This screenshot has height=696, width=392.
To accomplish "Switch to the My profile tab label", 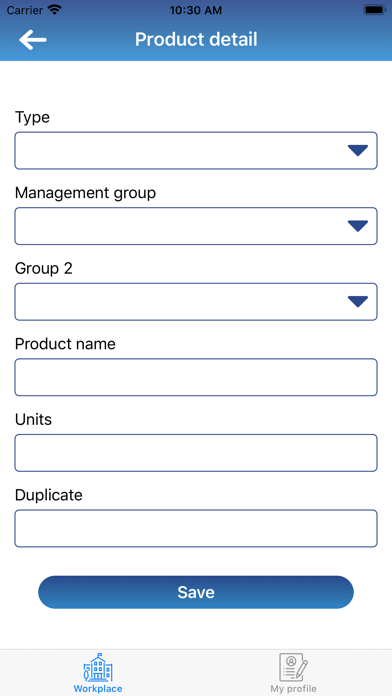I will click(x=293, y=689).
